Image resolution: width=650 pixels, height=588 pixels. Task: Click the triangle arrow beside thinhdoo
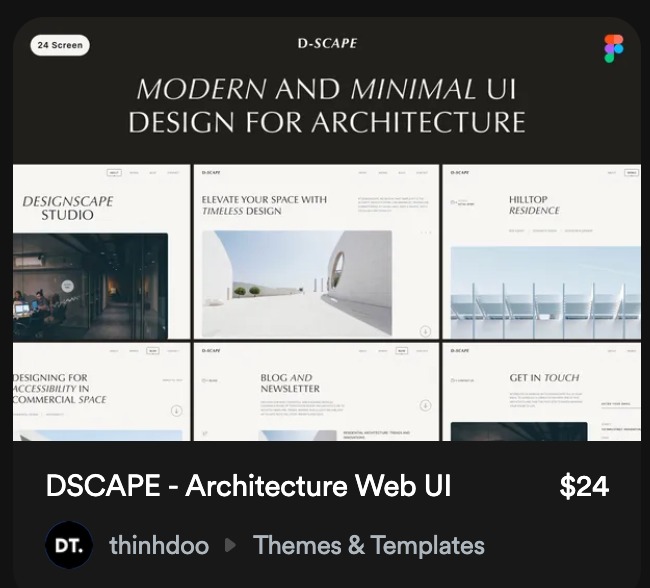point(231,545)
